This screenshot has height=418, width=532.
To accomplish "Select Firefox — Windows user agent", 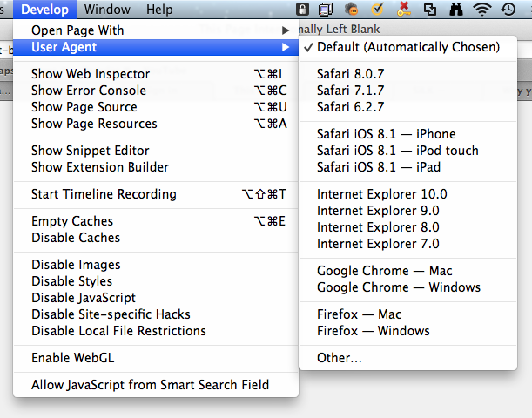I will point(407,330).
